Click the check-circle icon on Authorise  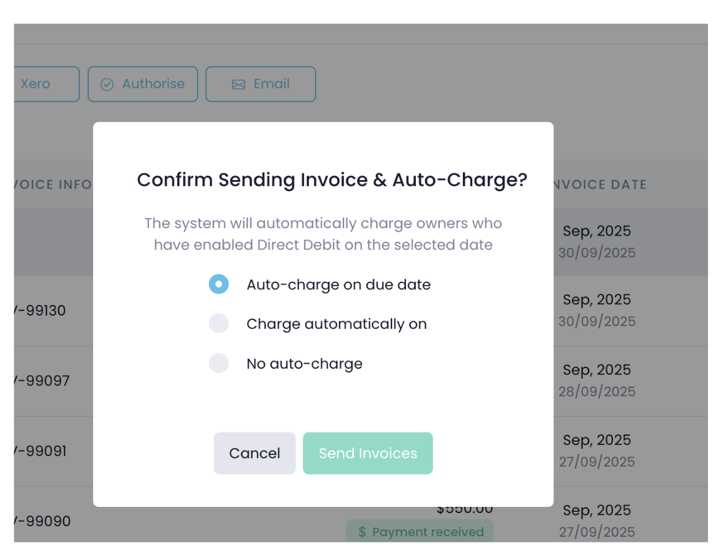tap(107, 84)
